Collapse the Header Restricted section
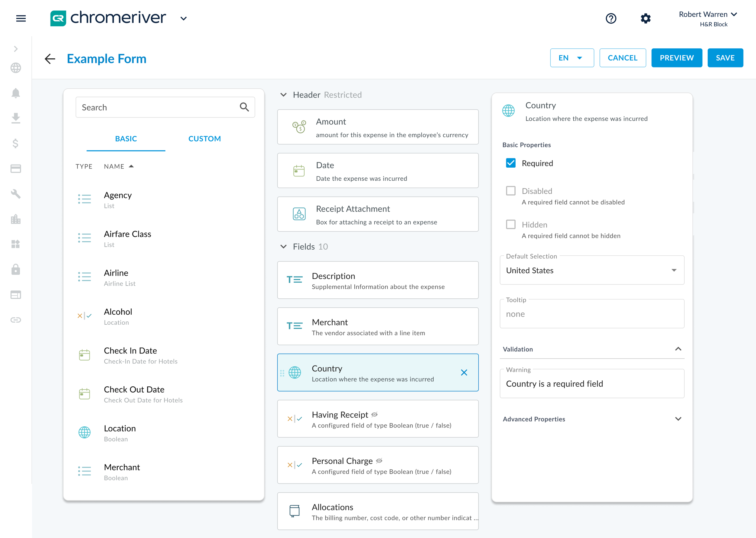756x538 pixels. (x=283, y=95)
